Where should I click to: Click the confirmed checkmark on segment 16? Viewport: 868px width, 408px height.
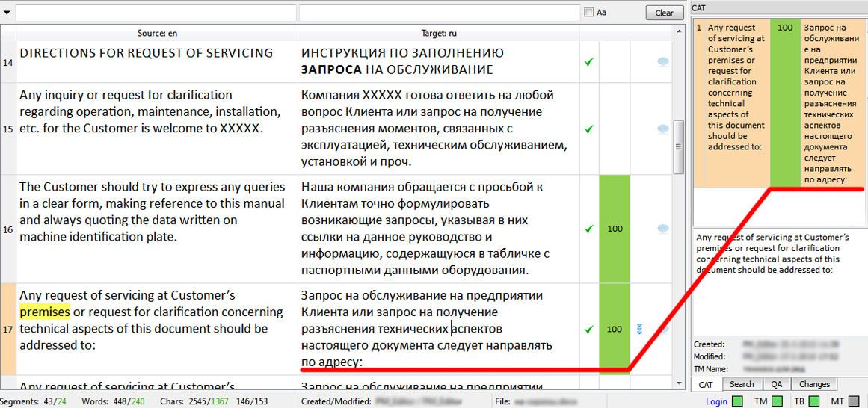[x=589, y=229]
